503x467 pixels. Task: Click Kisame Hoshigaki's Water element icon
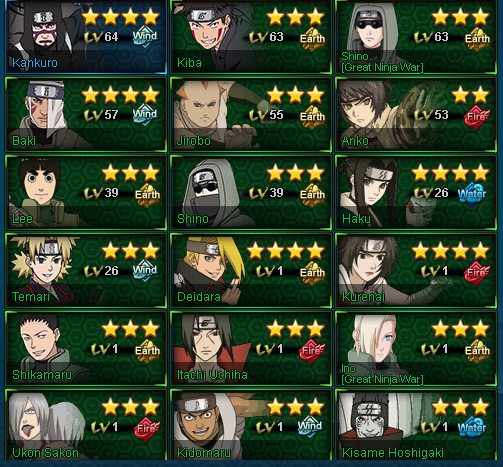(472, 428)
